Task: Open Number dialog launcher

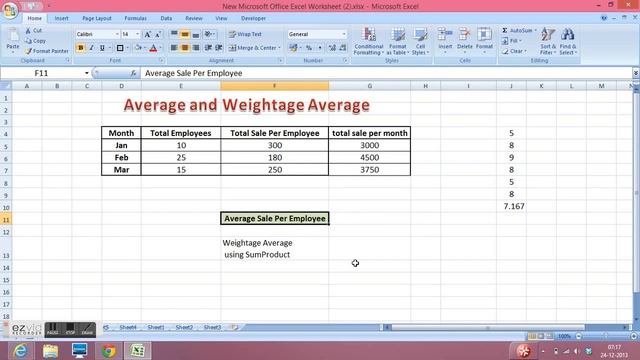Action: click(x=345, y=60)
